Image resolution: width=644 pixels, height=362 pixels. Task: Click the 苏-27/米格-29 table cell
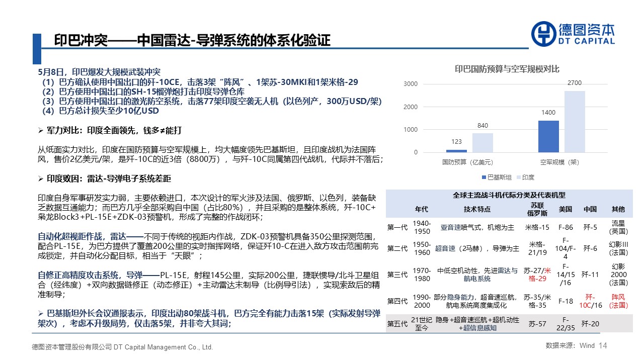point(536,275)
